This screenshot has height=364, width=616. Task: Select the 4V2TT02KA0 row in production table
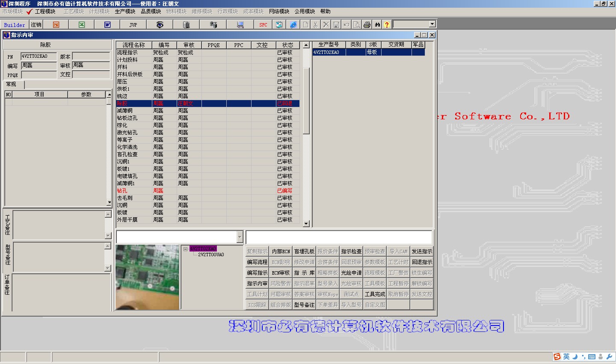click(369, 52)
